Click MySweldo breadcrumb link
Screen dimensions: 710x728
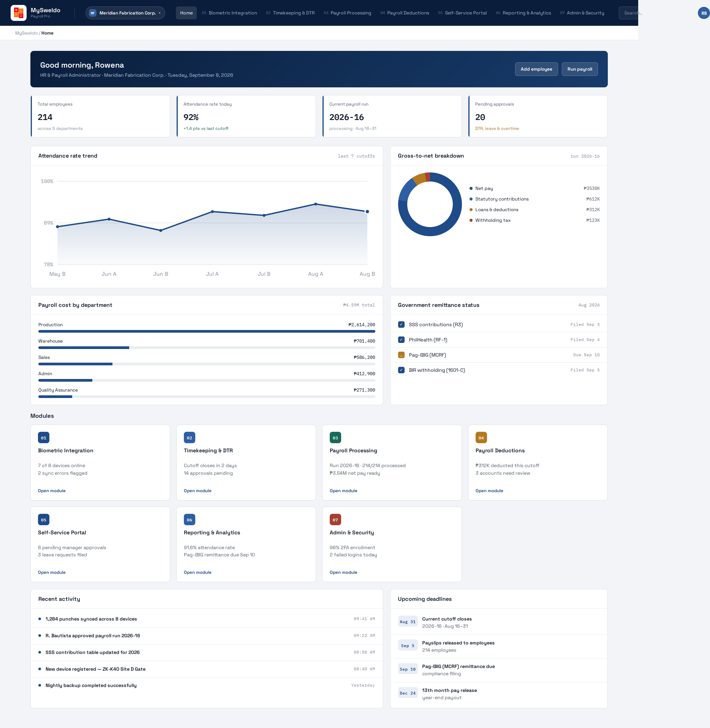[x=26, y=33]
